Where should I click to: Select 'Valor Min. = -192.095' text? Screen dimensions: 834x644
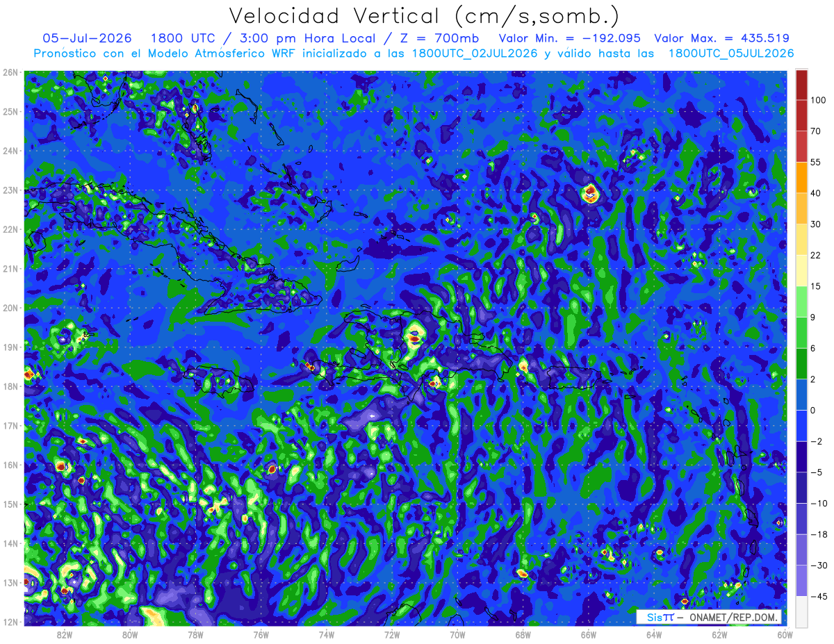(570, 38)
